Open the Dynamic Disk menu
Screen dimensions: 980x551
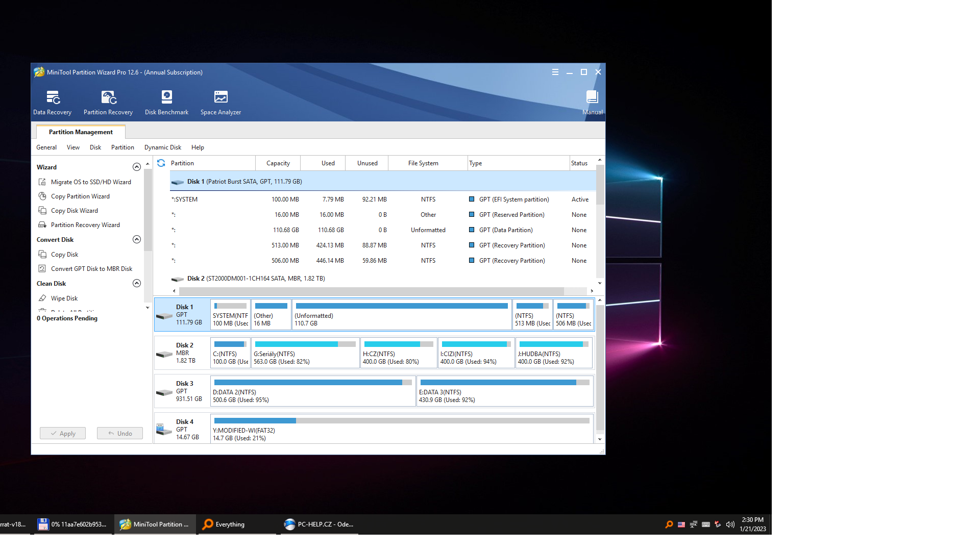(x=162, y=147)
